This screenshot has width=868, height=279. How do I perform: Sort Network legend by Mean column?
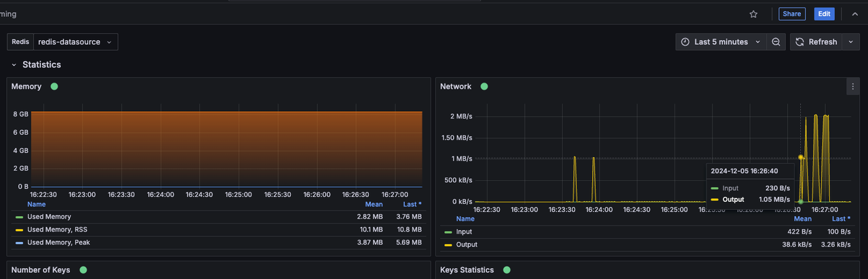(x=802, y=219)
